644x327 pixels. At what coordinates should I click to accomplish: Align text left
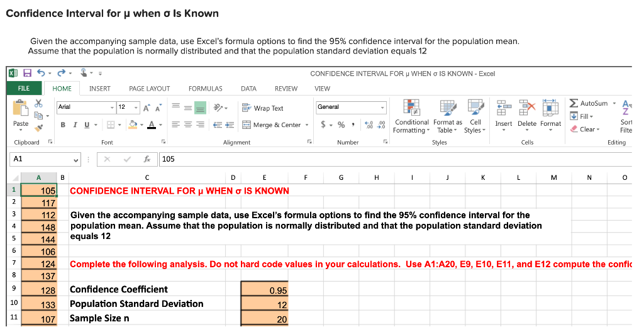click(x=176, y=125)
